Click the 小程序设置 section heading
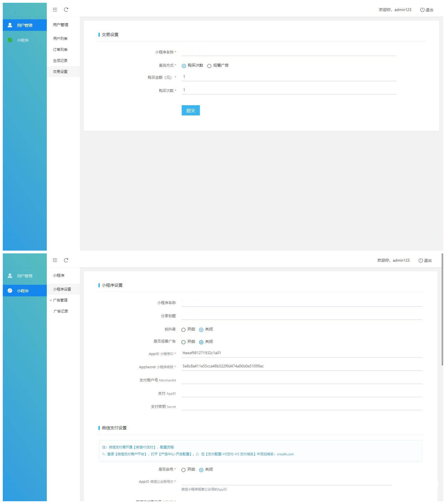The image size is (446, 504). click(x=112, y=285)
